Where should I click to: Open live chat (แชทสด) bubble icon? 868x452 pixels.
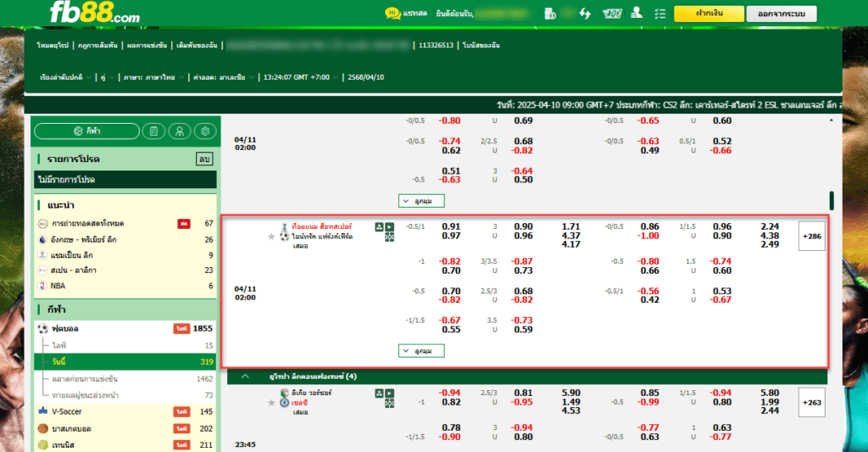pos(392,14)
